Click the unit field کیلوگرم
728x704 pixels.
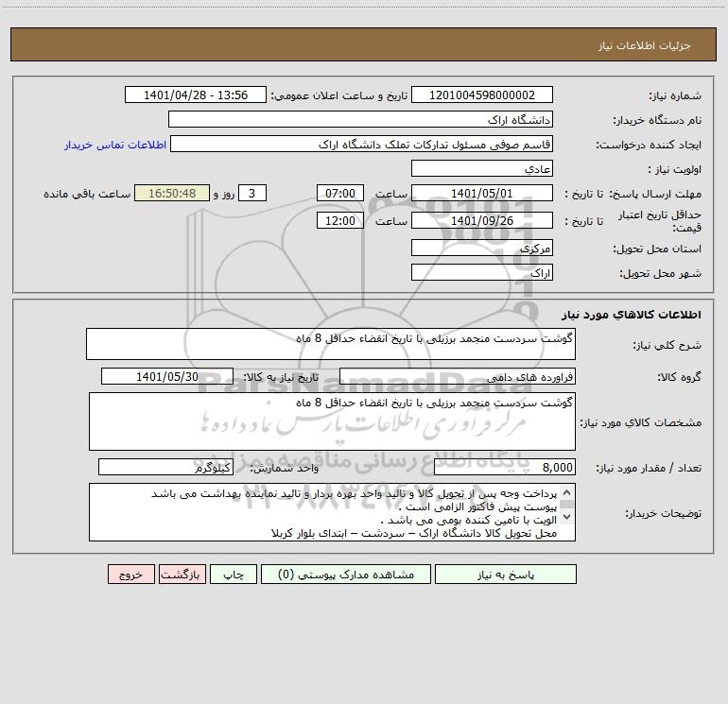pyautogui.click(x=165, y=468)
